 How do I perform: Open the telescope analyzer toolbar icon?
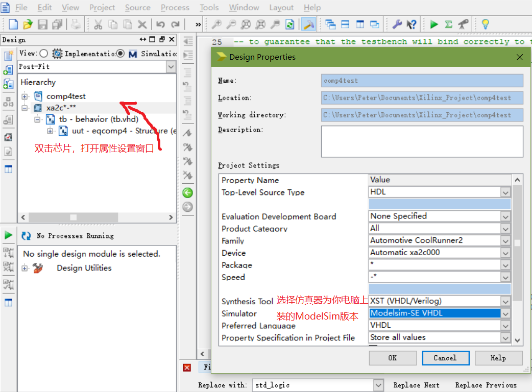pos(464,24)
